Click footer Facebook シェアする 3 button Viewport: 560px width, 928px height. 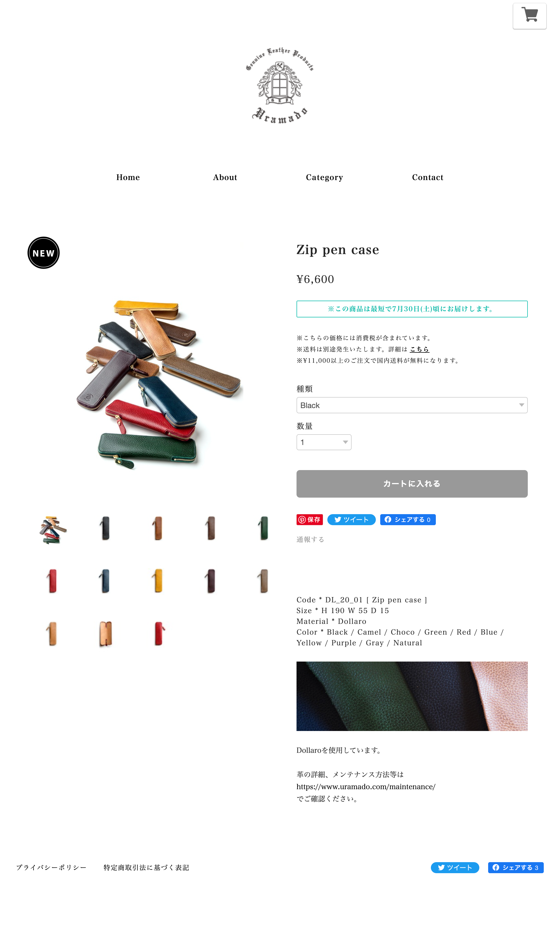tap(516, 867)
